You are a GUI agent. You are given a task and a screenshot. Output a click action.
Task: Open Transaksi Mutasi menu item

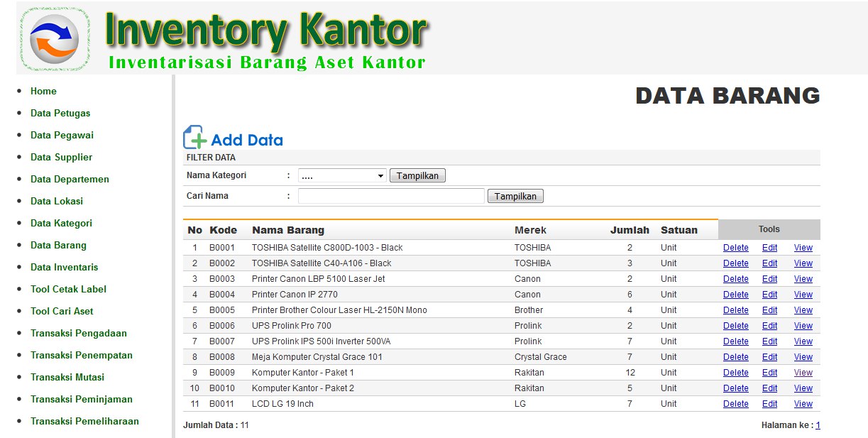(x=67, y=377)
